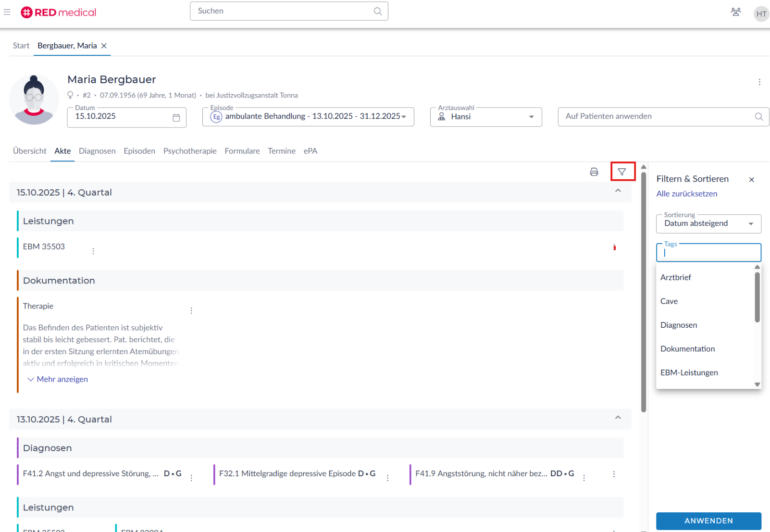Click the print icon in Akte toolbar
The height and width of the screenshot is (532, 770).
(x=594, y=172)
